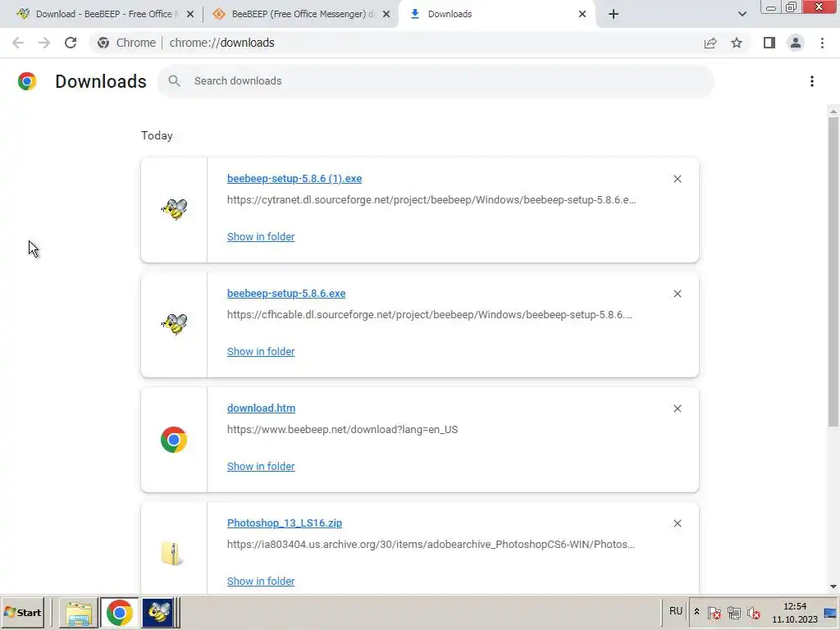Click the ia803404.us.archive.org source URL
The image size is (840, 630).
pos(431,545)
